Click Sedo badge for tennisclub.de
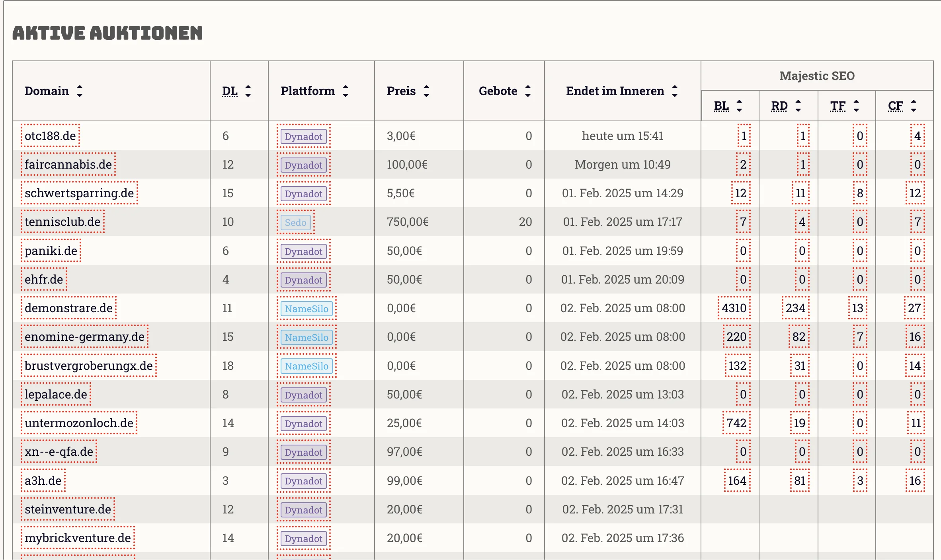941x560 pixels. click(x=296, y=222)
